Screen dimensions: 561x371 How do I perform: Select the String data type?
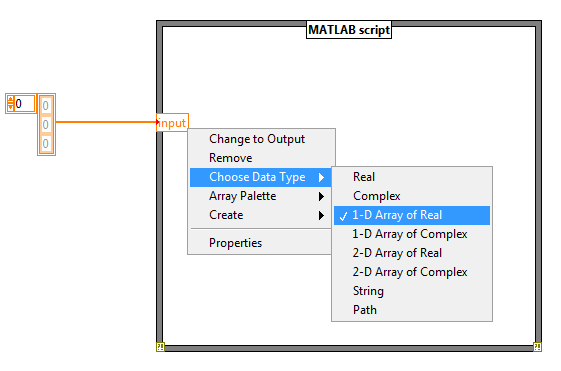coord(412,291)
